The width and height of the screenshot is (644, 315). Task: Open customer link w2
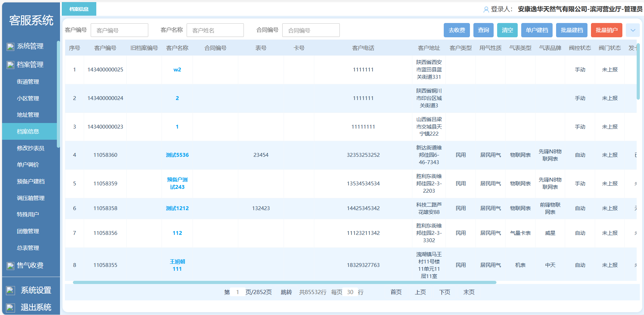point(177,70)
